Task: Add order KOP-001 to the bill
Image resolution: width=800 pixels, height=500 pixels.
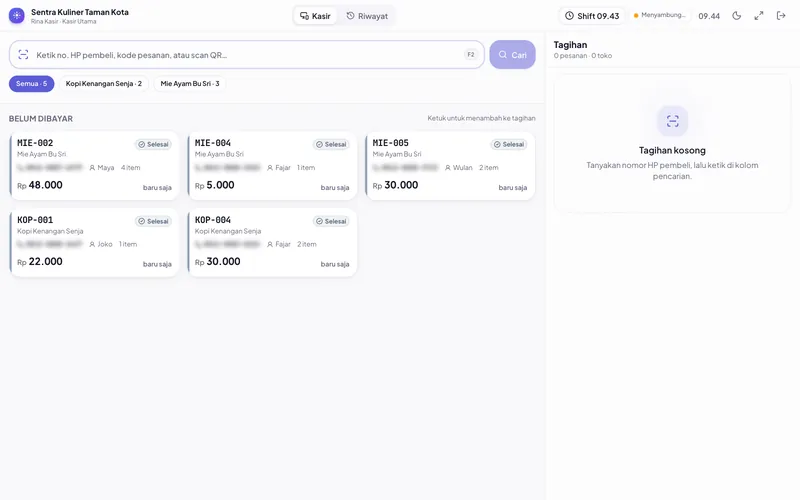Action: (94, 242)
